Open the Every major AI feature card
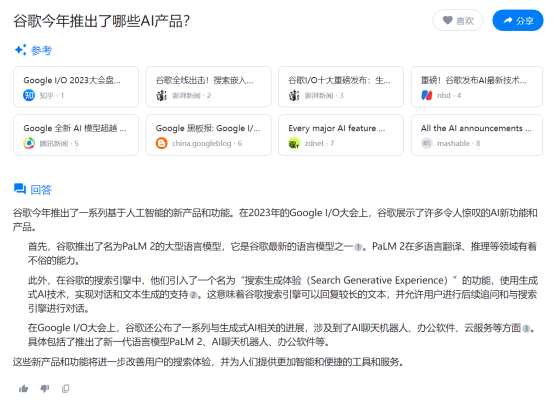The width and height of the screenshot is (554, 404). coord(341,135)
